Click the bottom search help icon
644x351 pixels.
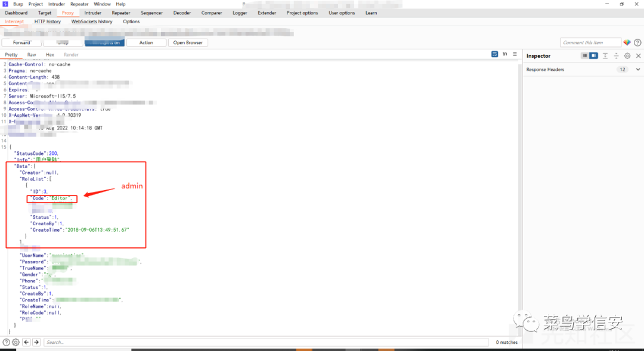pyautogui.click(x=6, y=342)
